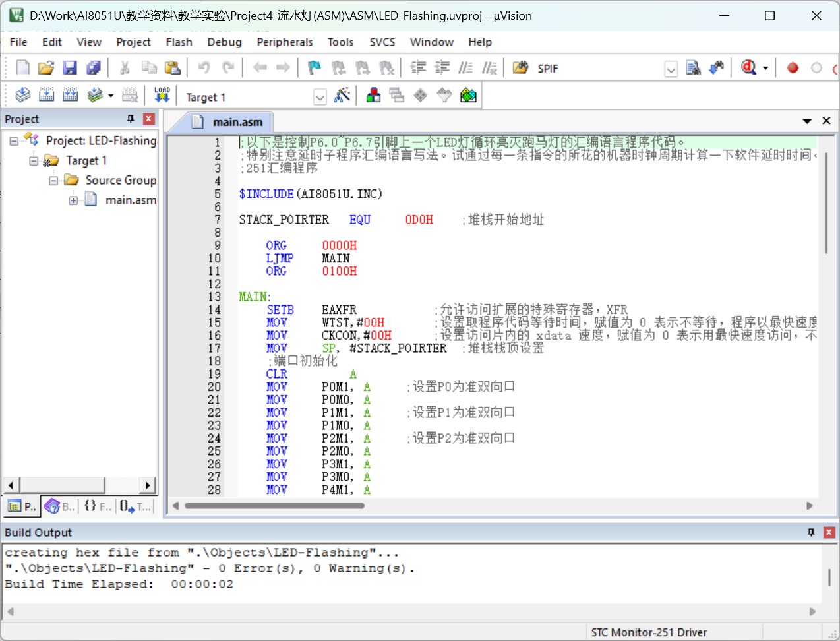Open the debug button dropdown arrow
Image resolution: width=840 pixels, height=641 pixels.
[765, 68]
